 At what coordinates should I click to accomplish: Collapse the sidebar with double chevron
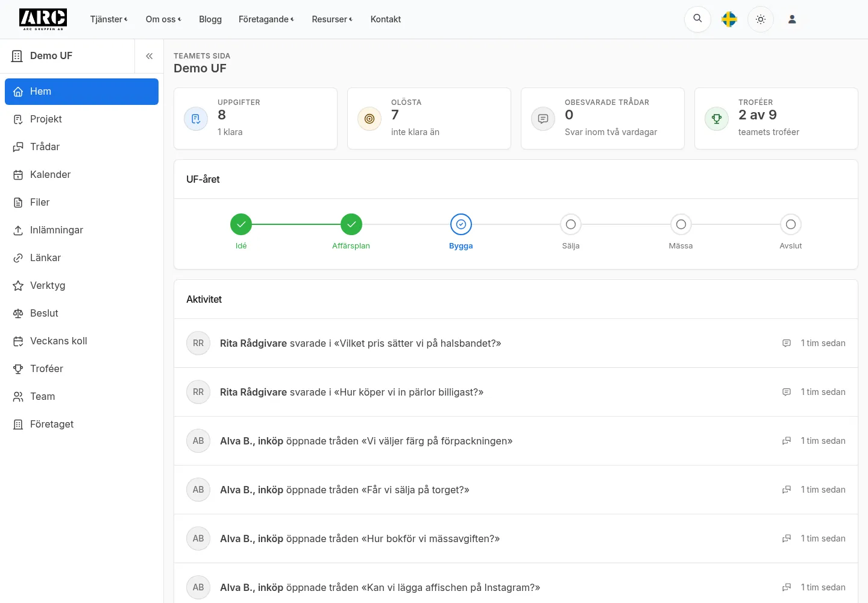[149, 56]
